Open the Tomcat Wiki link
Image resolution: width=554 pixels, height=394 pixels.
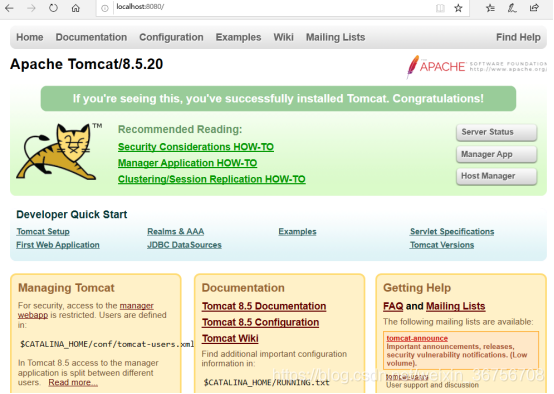click(230, 338)
